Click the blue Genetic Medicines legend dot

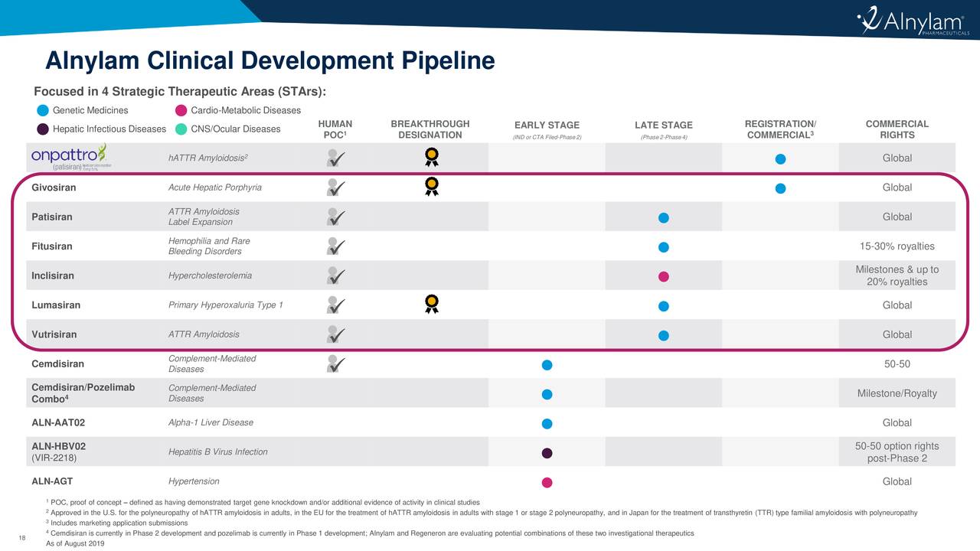[44, 110]
